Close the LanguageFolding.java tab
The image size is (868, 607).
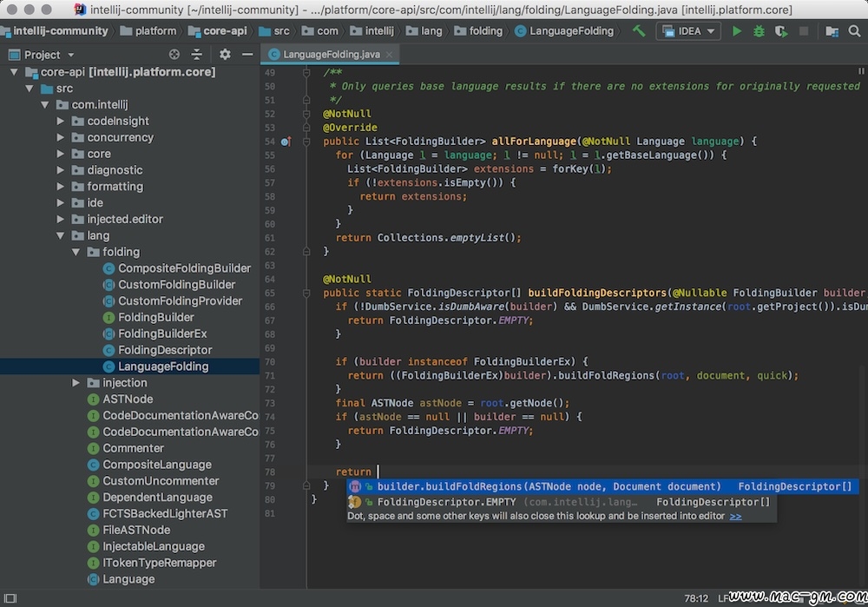coord(389,55)
